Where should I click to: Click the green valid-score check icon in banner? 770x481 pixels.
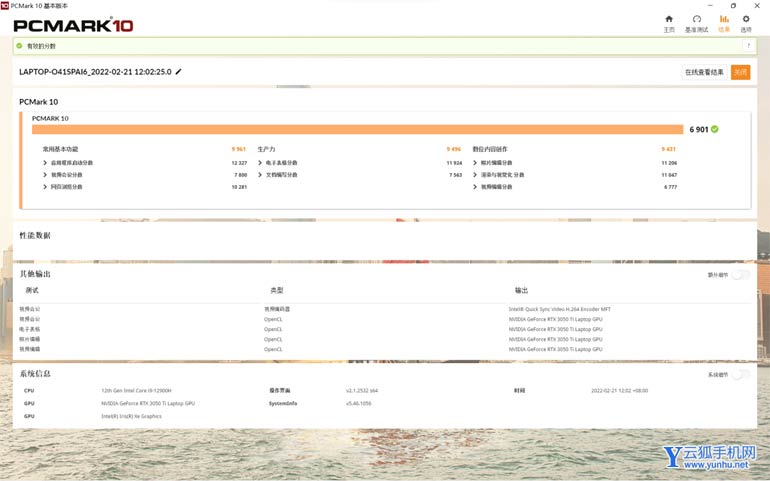click(19, 46)
